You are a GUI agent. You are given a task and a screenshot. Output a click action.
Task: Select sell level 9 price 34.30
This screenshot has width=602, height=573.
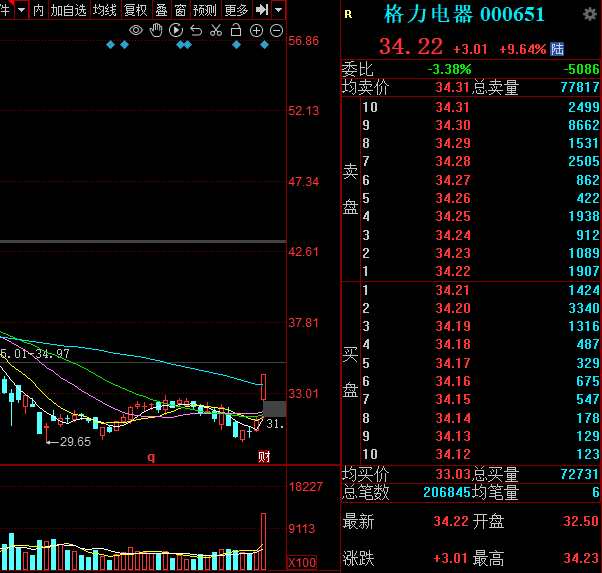tap(453, 125)
